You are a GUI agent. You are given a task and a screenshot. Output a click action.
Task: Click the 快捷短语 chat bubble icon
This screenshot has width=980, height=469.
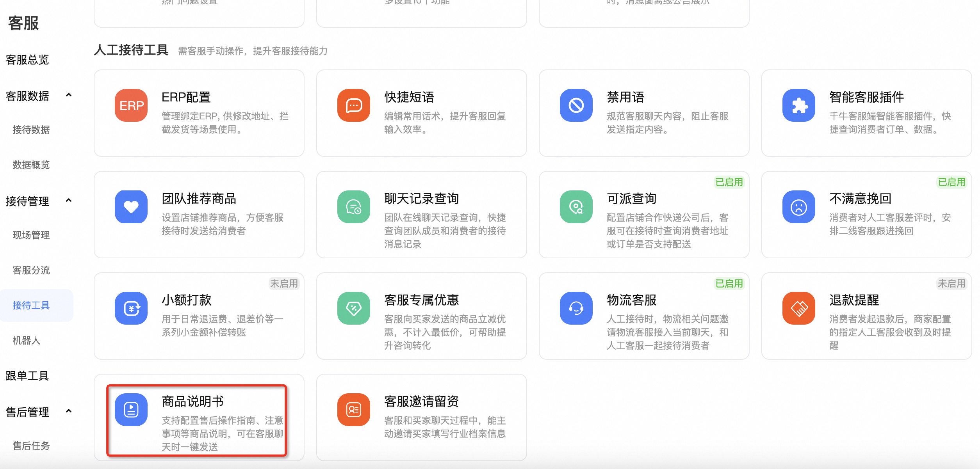[354, 105]
